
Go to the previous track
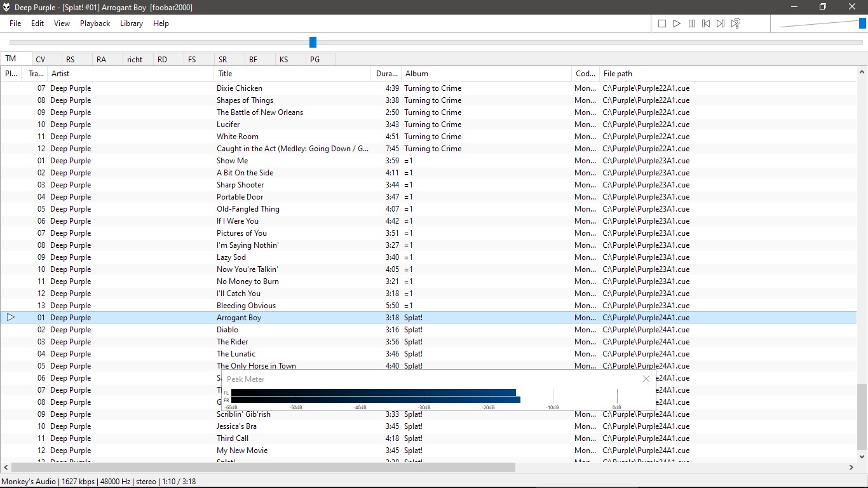tap(706, 24)
